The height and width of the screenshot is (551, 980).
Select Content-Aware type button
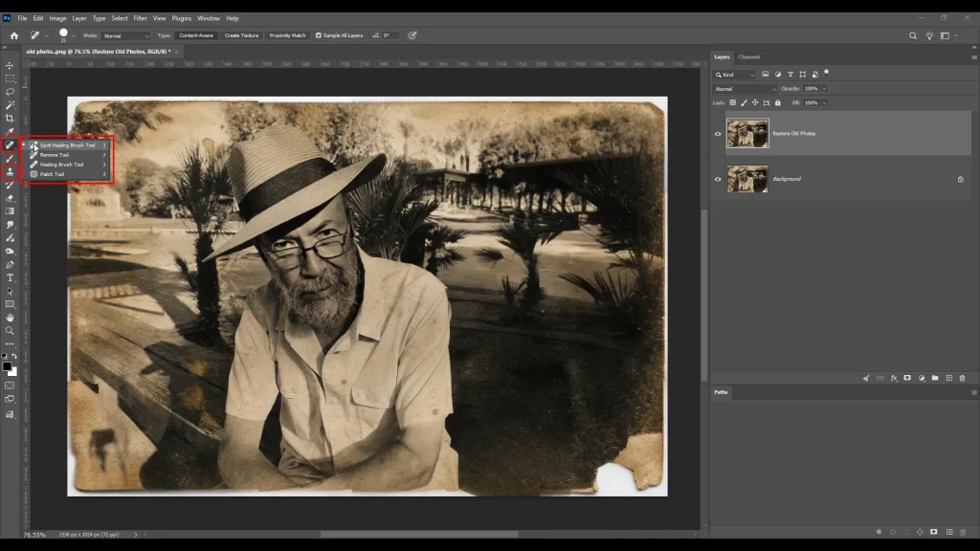pos(196,35)
